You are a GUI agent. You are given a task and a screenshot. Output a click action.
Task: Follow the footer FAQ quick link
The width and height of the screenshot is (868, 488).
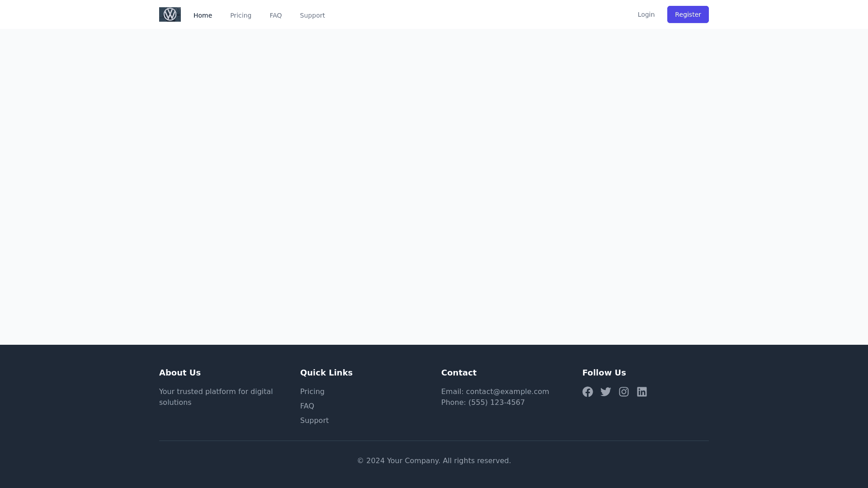click(307, 406)
